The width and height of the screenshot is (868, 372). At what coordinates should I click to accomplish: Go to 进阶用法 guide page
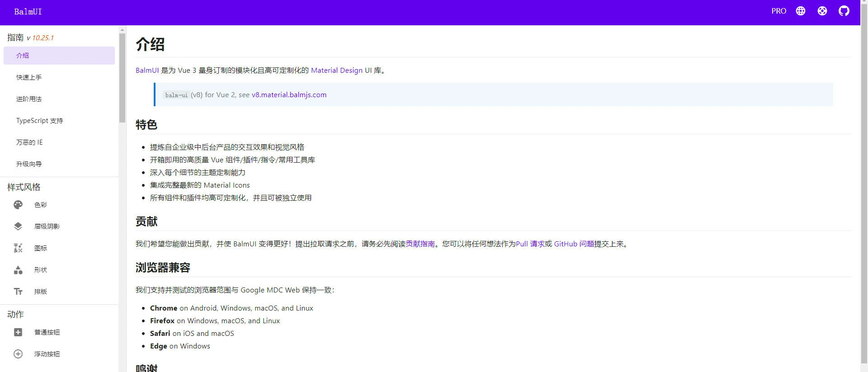pyautogui.click(x=29, y=99)
